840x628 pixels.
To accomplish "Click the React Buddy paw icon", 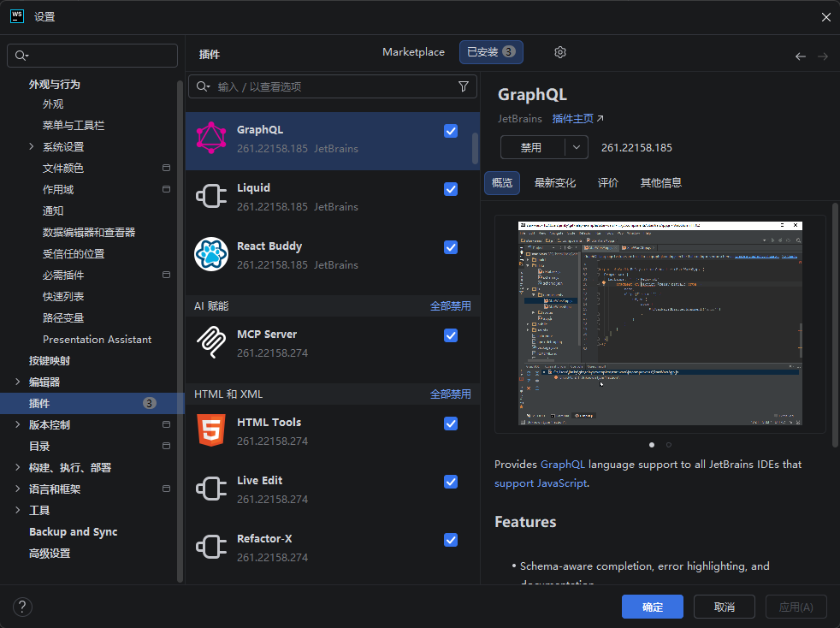I will (211, 254).
